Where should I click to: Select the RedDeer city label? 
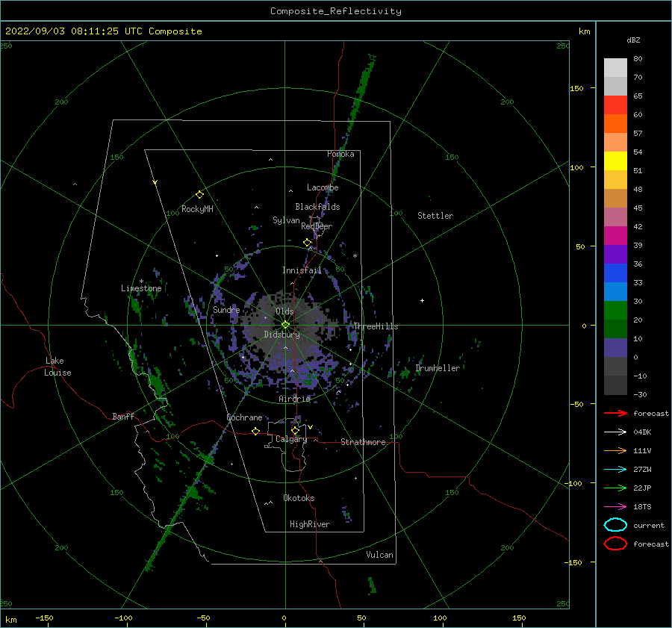click(317, 226)
